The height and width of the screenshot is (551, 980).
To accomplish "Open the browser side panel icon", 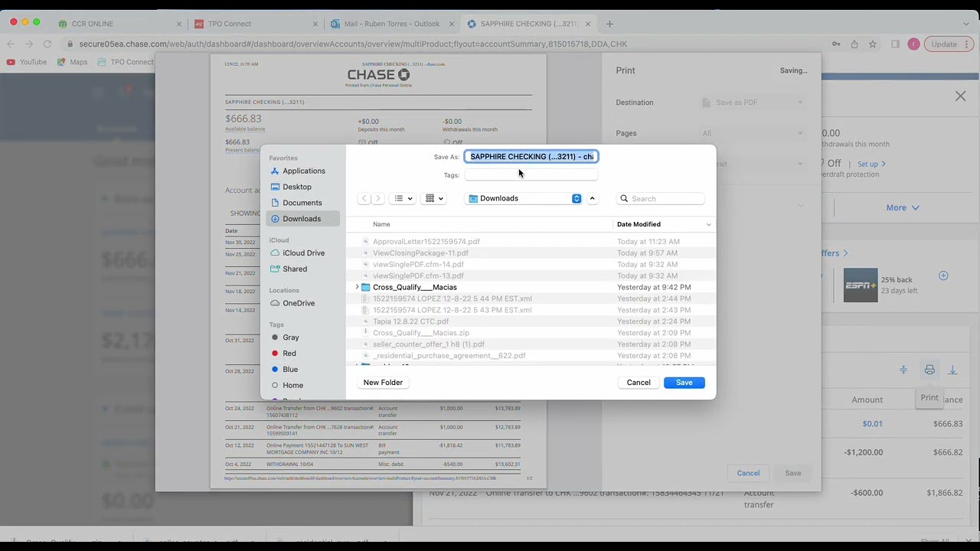I will pos(895,44).
